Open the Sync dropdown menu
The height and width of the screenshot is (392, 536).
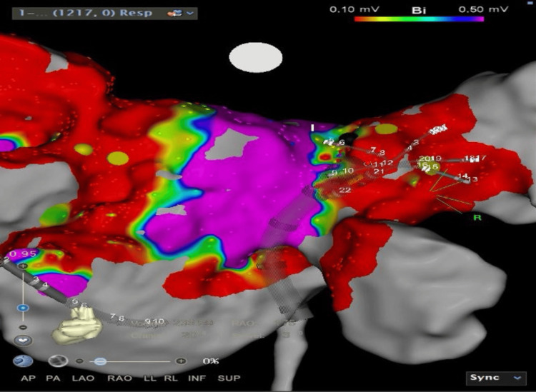tap(496, 378)
